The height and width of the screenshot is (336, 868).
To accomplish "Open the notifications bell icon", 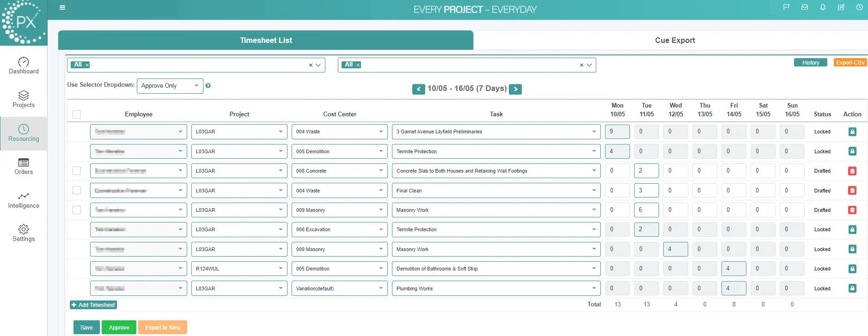I will pyautogui.click(x=823, y=7).
